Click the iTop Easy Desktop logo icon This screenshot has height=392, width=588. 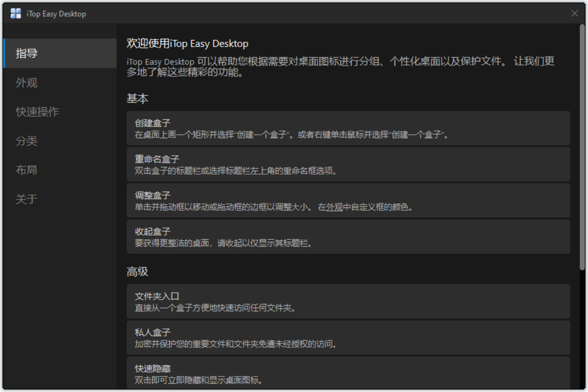pos(16,13)
